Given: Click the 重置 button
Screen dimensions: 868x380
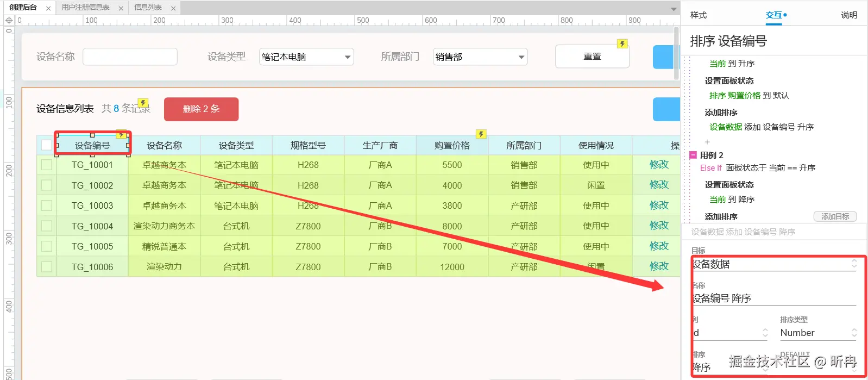Looking at the screenshot, I should (x=592, y=57).
